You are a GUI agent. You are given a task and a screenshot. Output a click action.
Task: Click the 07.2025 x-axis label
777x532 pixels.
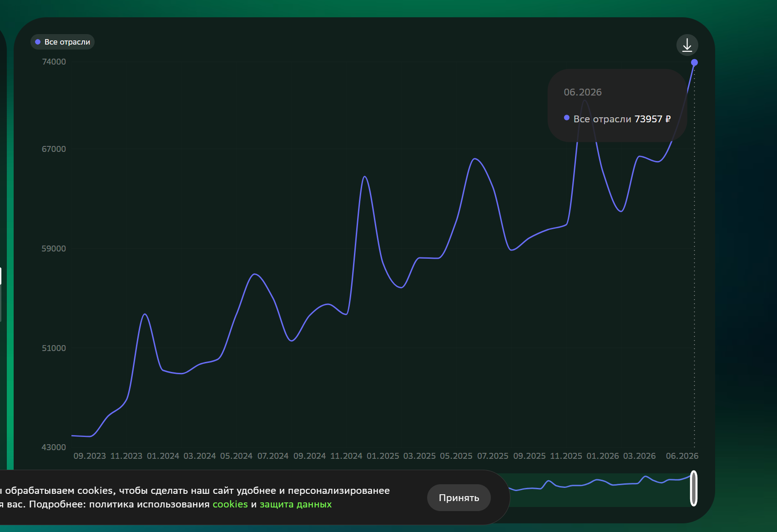pos(493,456)
